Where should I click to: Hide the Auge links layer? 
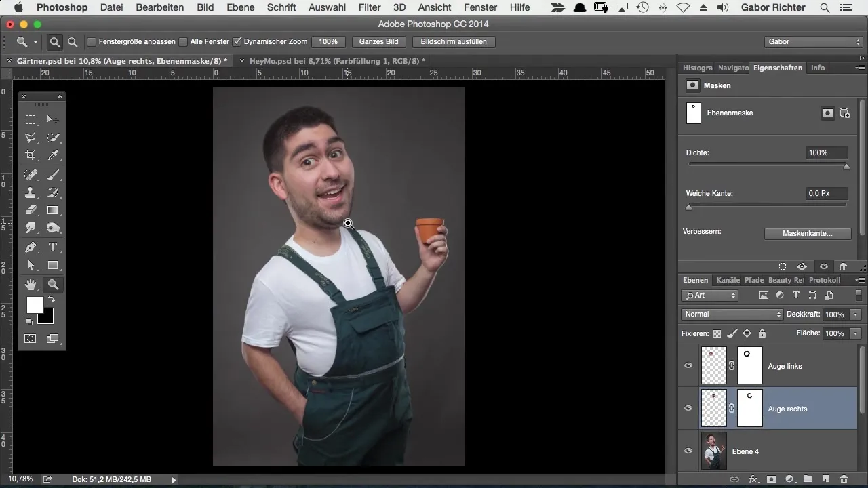pyautogui.click(x=688, y=366)
